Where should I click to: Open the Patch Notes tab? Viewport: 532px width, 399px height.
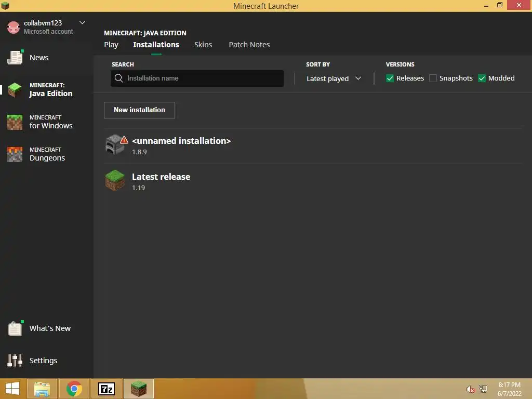pos(249,45)
